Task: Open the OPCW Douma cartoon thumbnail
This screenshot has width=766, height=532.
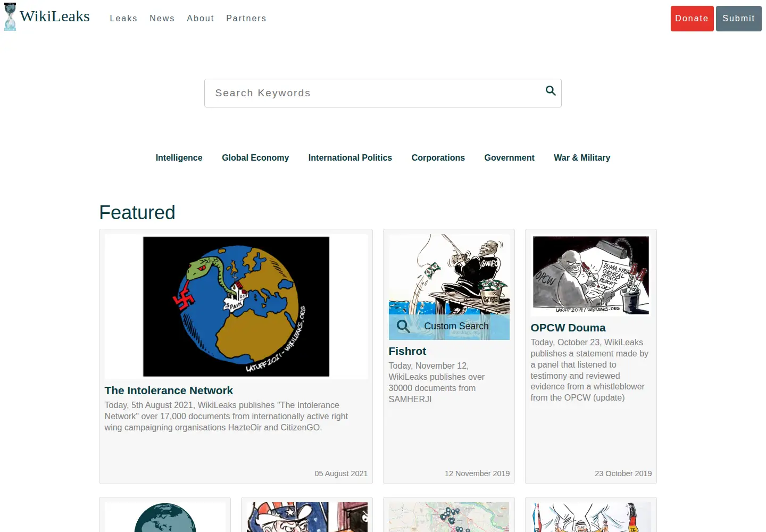Action: pyautogui.click(x=591, y=276)
